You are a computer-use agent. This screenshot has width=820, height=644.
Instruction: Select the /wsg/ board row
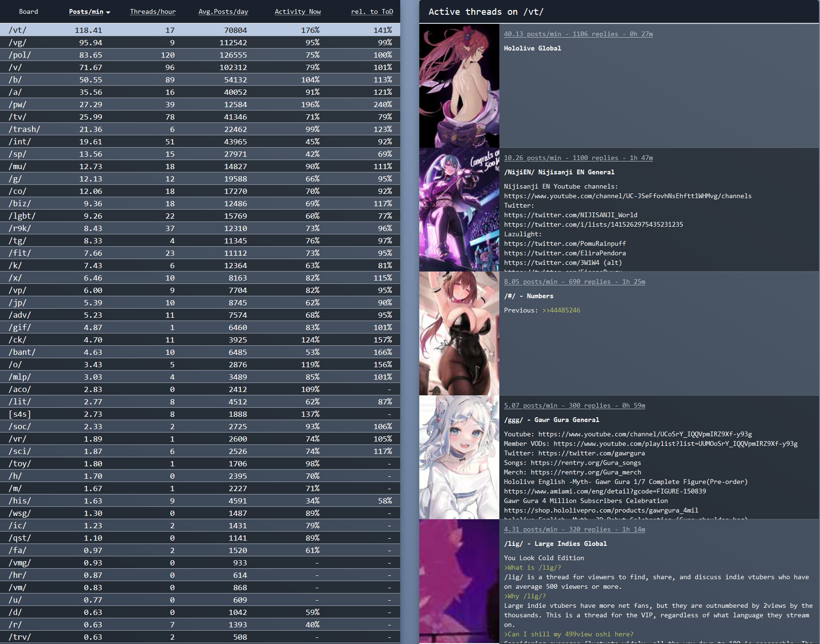(x=200, y=513)
